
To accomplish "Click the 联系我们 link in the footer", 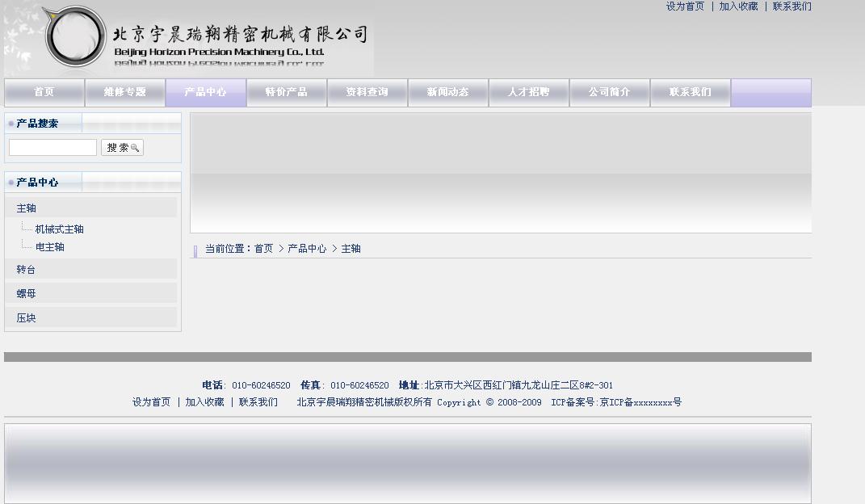I will [258, 402].
